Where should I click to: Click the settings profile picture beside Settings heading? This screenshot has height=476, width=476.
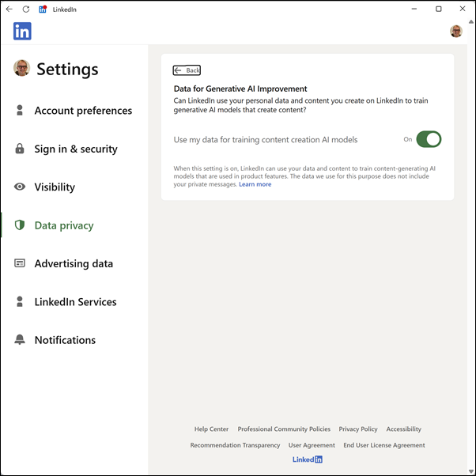click(x=21, y=68)
